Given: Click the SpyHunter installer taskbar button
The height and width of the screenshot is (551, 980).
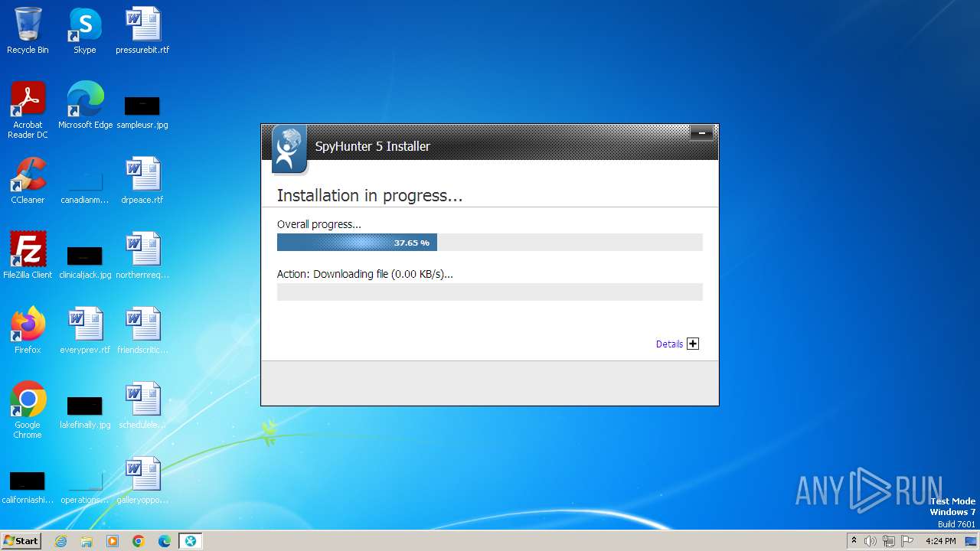Looking at the screenshot, I should click(191, 541).
